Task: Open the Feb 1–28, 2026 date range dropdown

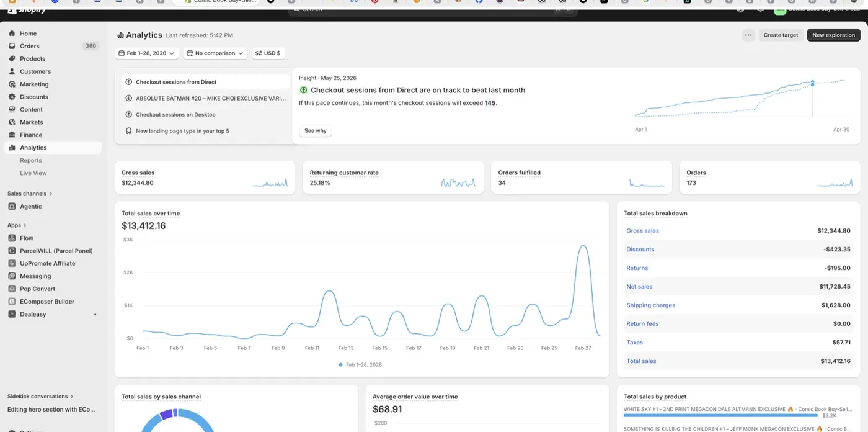Action: point(147,53)
